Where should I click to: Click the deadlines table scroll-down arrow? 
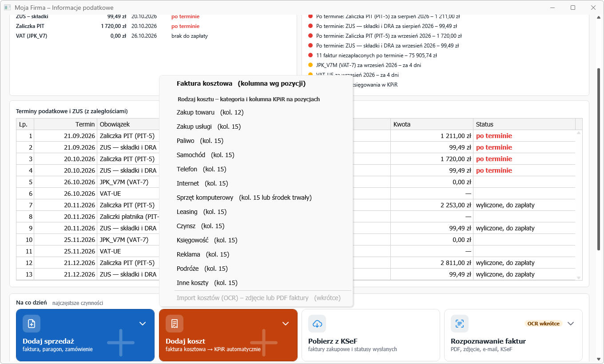click(x=579, y=277)
